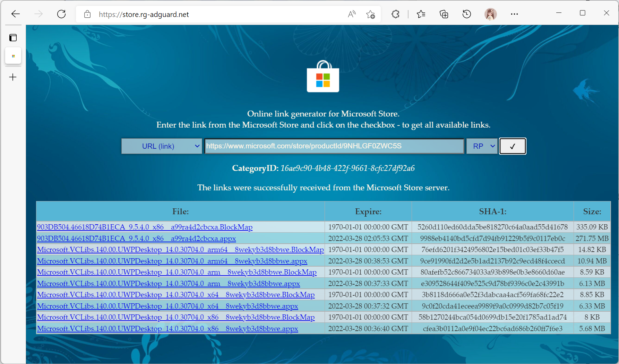This screenshot has width=619, height=364.
Task: Click the browser back arrow
Action: click(16, 14)
